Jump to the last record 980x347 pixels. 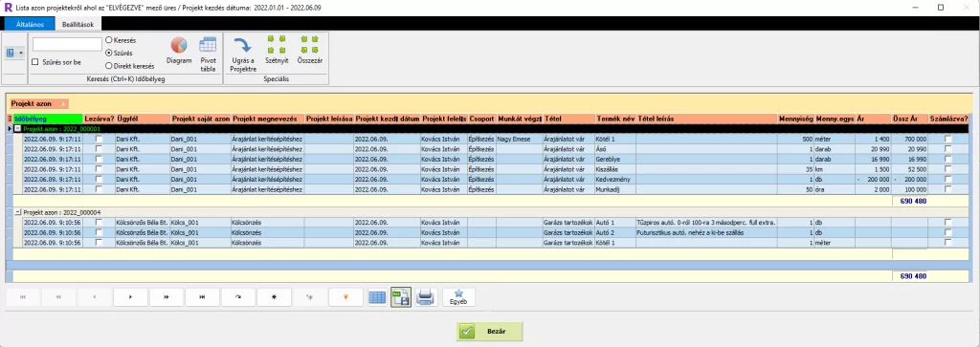[x=202, y=297]
